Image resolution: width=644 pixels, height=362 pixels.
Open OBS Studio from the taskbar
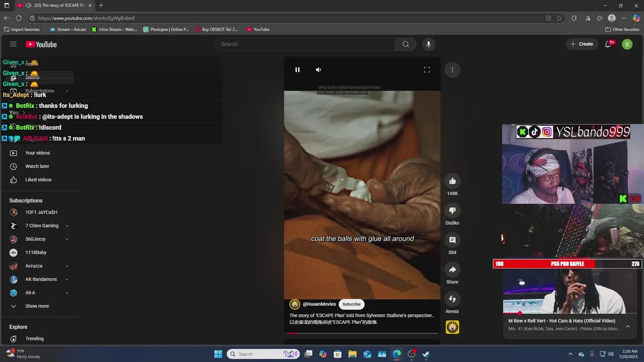[412, 354]
